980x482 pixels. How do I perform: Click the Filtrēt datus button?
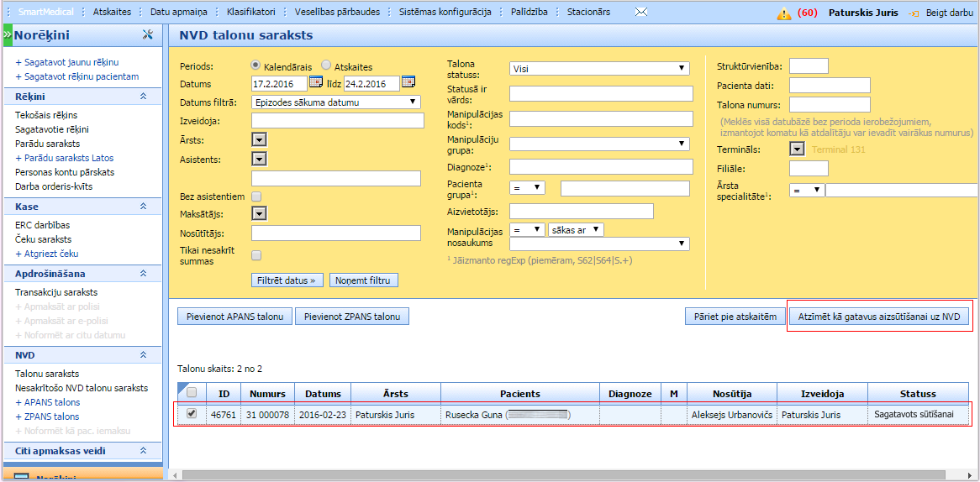tap(287, 280)
